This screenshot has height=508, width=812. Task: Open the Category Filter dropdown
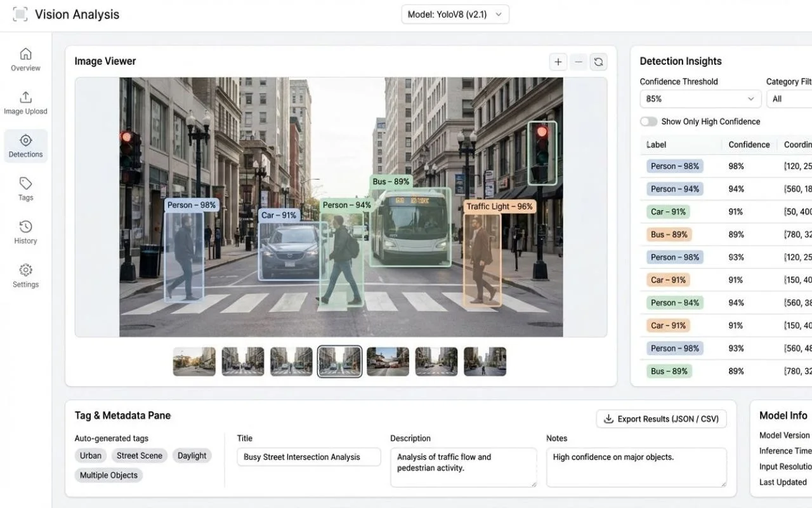pos(789,98)
